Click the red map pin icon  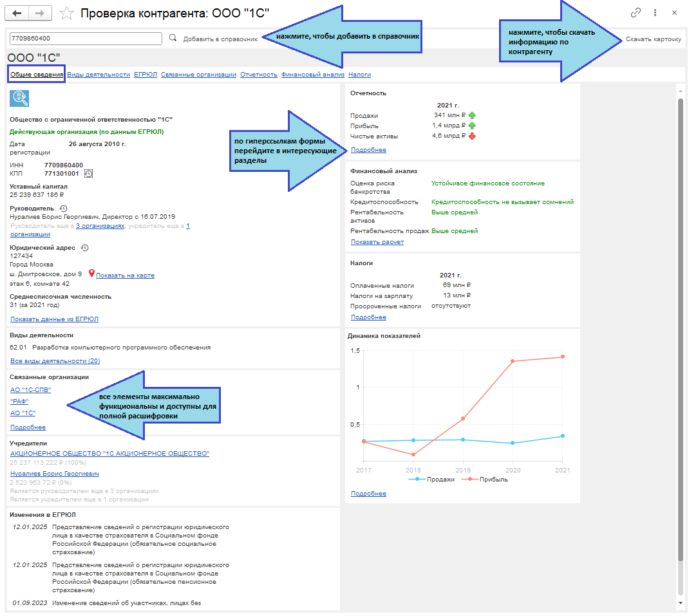pyautogui.click(x=91, y=274)
